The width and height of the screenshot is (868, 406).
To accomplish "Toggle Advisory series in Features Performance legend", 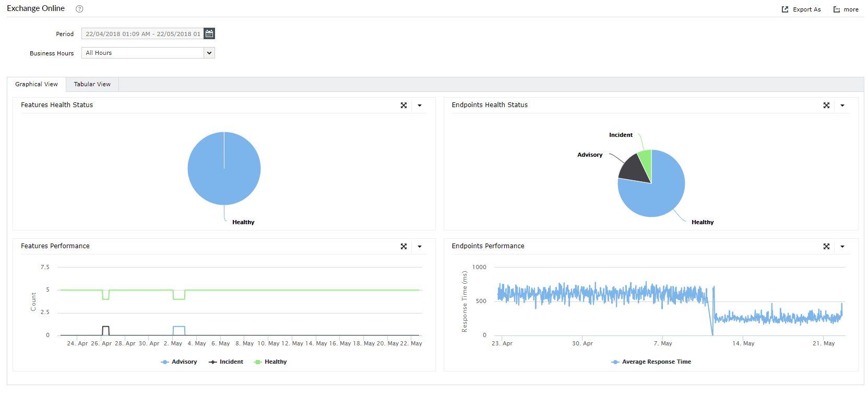I will pyautogui.click(x=179, y=362).
